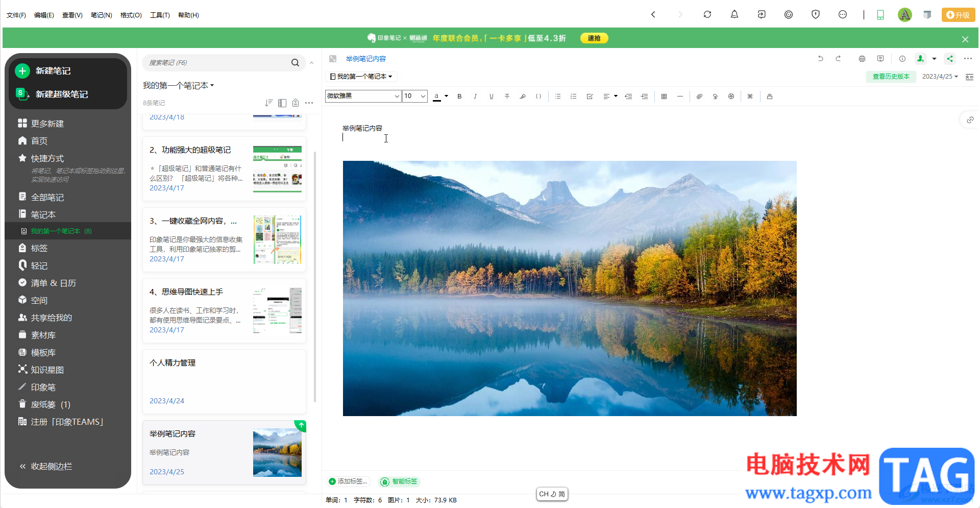The height and width of the screenshot is (508, 980).
Task: Expand the text alignment dropdown arrow
Action: 616,96
